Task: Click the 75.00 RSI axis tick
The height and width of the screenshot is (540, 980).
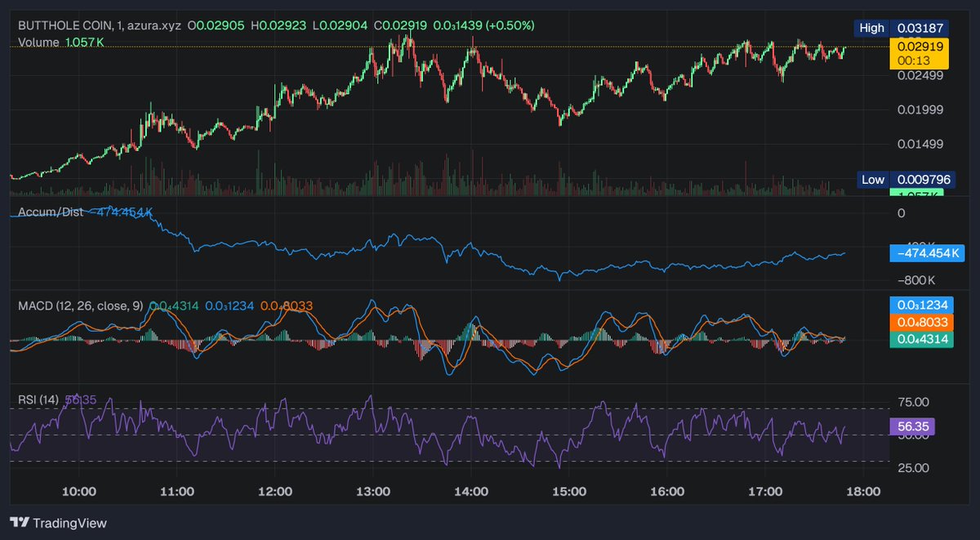Action: coord(913,402)
